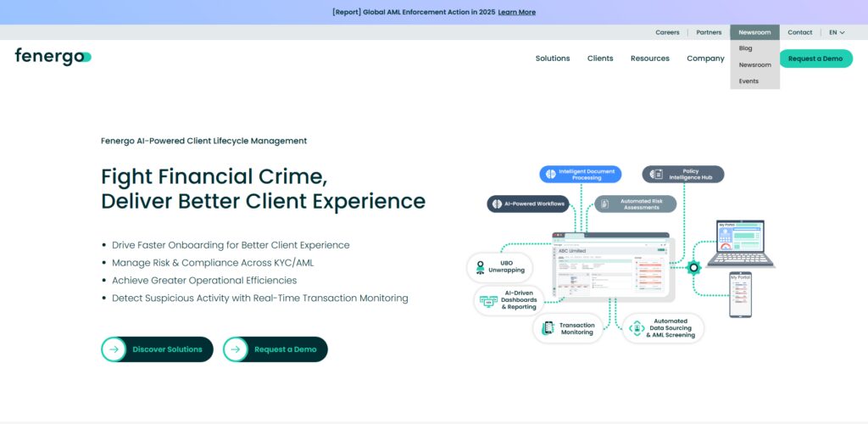Click the Fenergo logo
Image resolution: width=868 pixels, height=424 pixels.
pyautogui.click(x=53, y=57)
